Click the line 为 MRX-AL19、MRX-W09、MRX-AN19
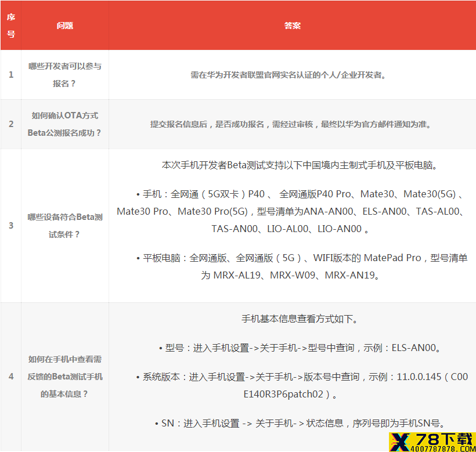 (290, 276)
